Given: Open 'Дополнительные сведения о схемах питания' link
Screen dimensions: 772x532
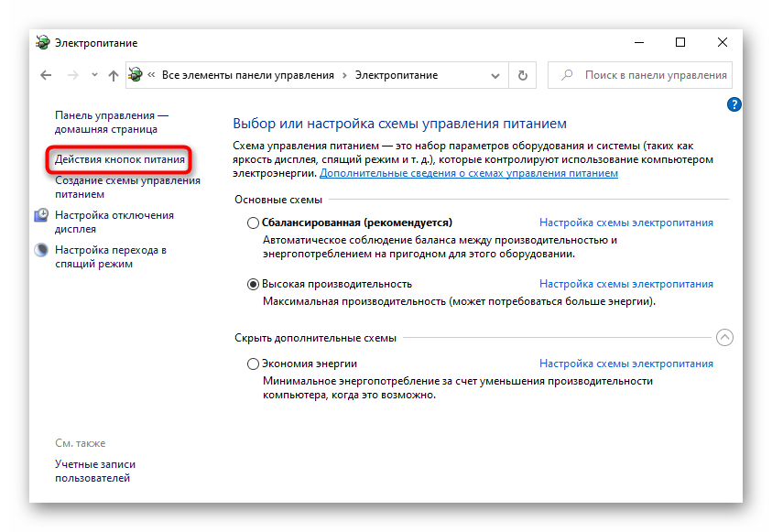Looking at the screenshot, I should [x=468, y=173].
